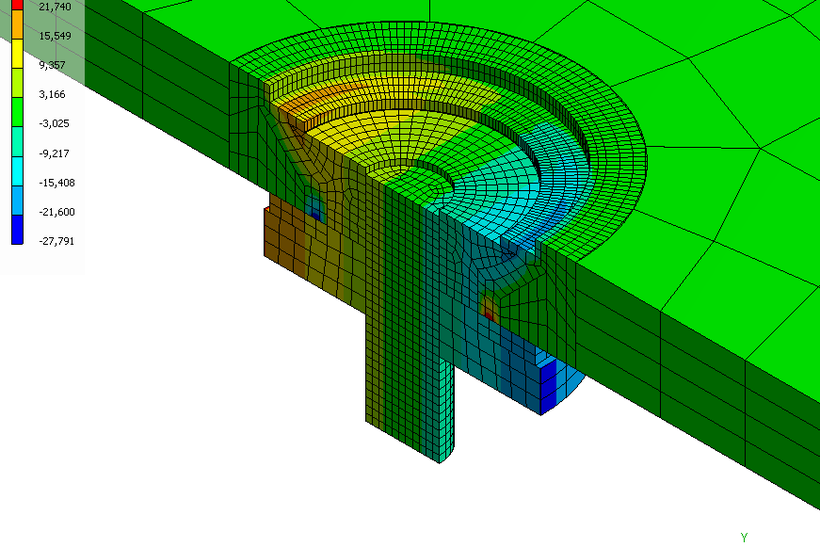Select the -27,791 minimum legend value

[x=56, y=241]
